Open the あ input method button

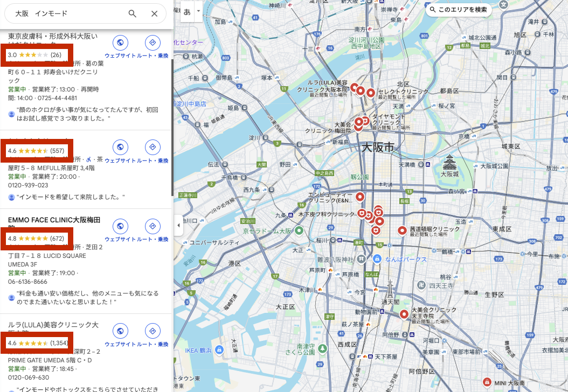click(x=188, y=12)
